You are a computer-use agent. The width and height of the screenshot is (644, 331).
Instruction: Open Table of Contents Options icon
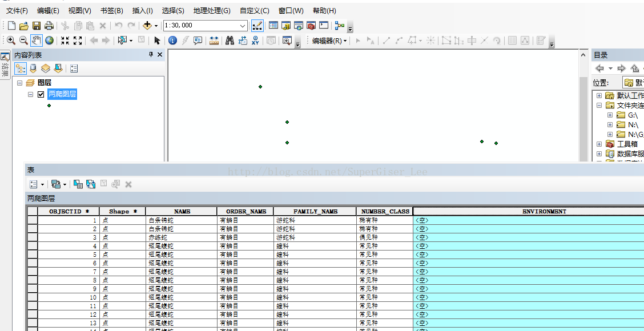74,68
